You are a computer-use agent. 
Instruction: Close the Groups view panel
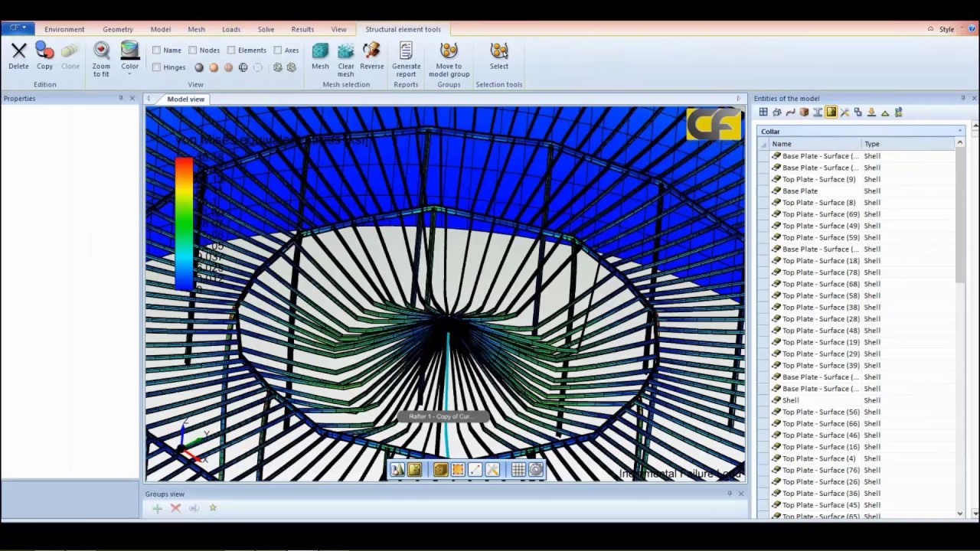[740, 494]
